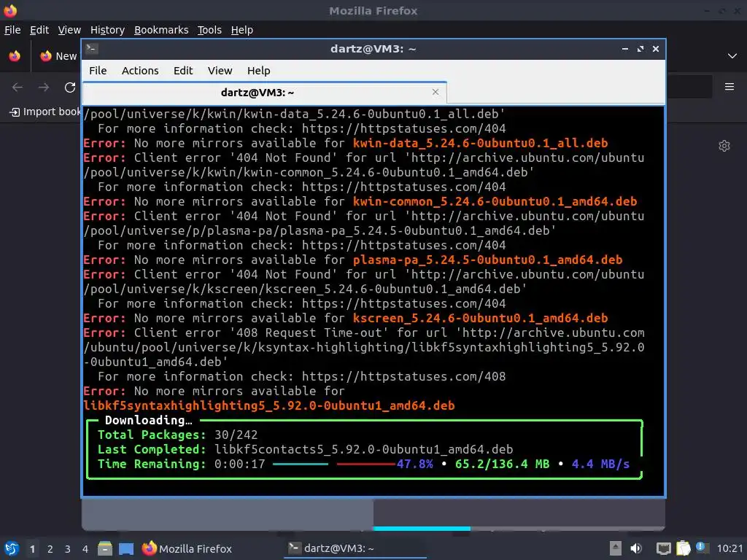The image size is (747, 560).
Task: Expand Firefox list all tabs chevron
Action: tap(732, 56)
